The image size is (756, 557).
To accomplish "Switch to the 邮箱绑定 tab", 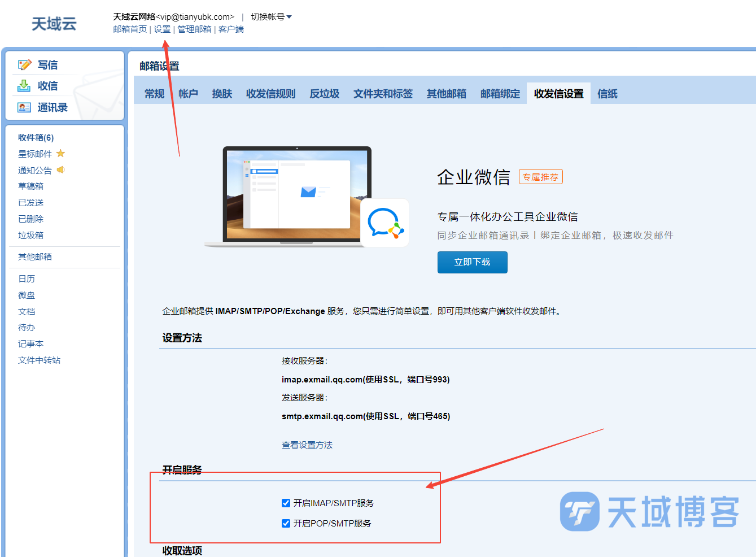I will (500, 94).
